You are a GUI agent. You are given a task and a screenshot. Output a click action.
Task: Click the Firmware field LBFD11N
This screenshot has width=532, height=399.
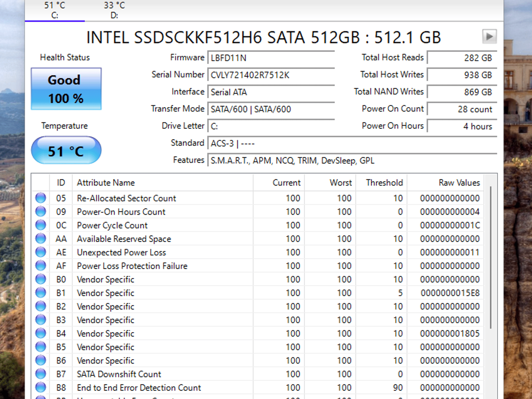(x=271, y=58)
